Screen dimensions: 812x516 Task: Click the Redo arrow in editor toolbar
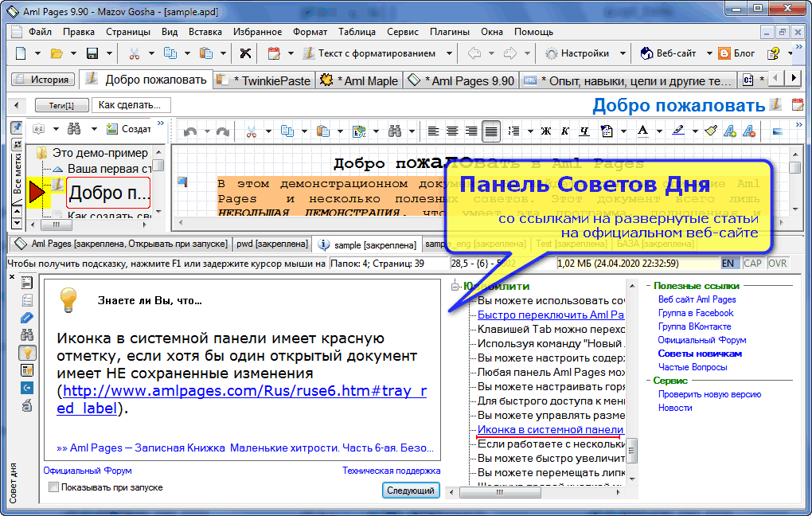(x=223, y=131)
